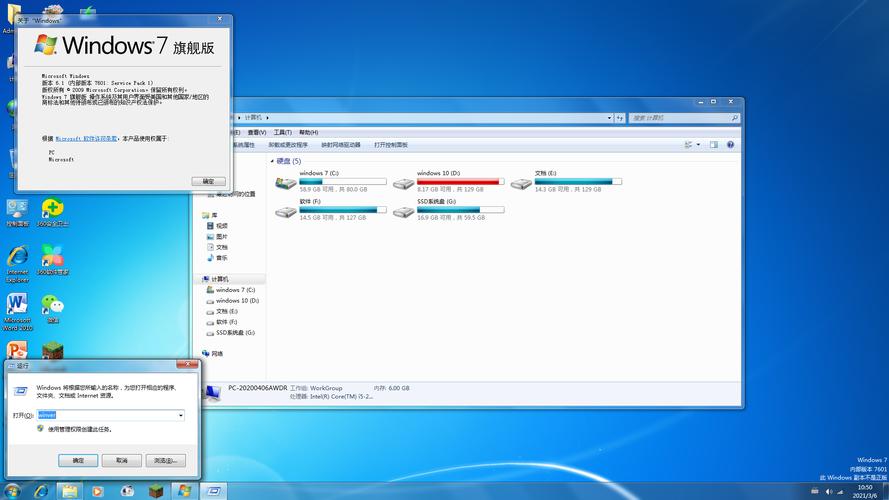
Task: Open the 文档 (E:) drive icon
Action: click(x=520, y=183)
